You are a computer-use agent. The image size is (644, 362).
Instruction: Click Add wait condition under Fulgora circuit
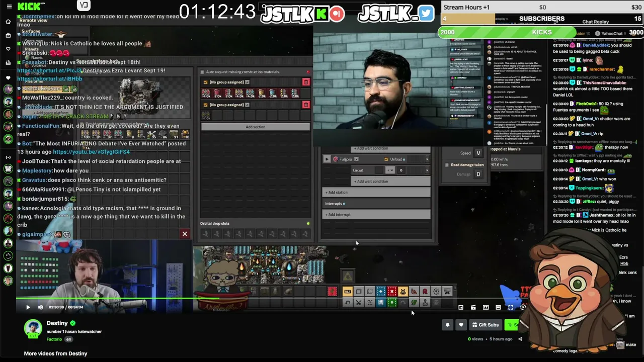point(390,182)
